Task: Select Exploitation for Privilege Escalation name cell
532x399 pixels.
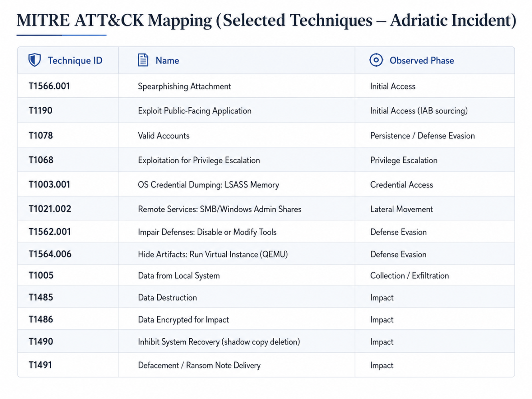Action: (x=199, y=160)
